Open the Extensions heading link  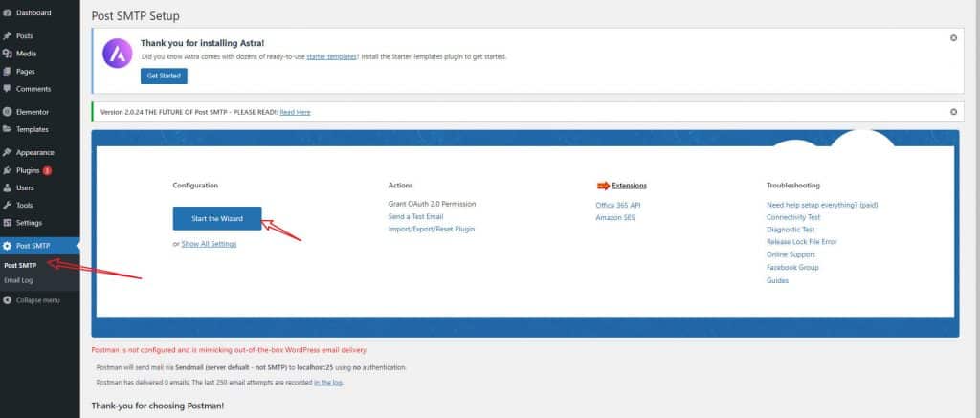[x=630, y=186]
